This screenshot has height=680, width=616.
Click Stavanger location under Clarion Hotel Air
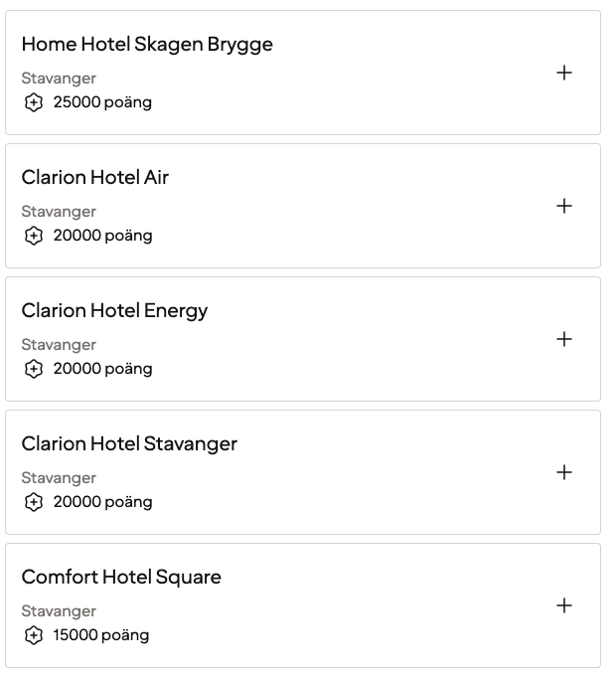click(x=59, y=212)
